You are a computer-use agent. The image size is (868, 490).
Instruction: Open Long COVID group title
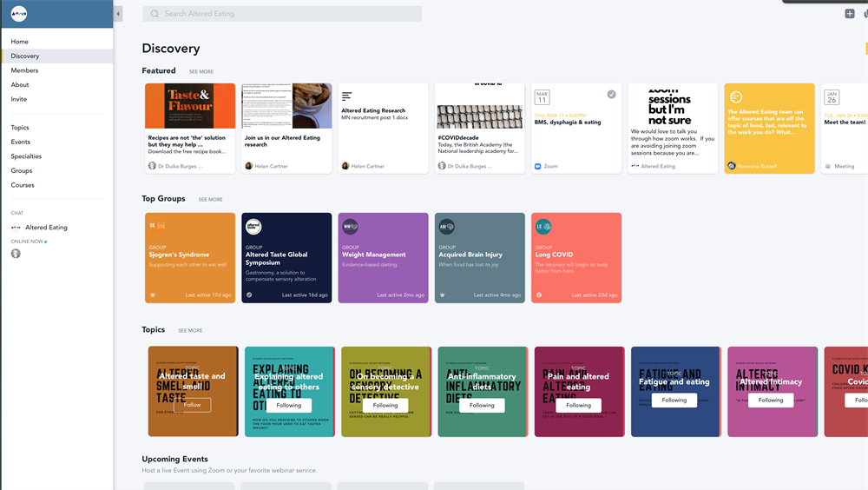[x=554, y=255]
